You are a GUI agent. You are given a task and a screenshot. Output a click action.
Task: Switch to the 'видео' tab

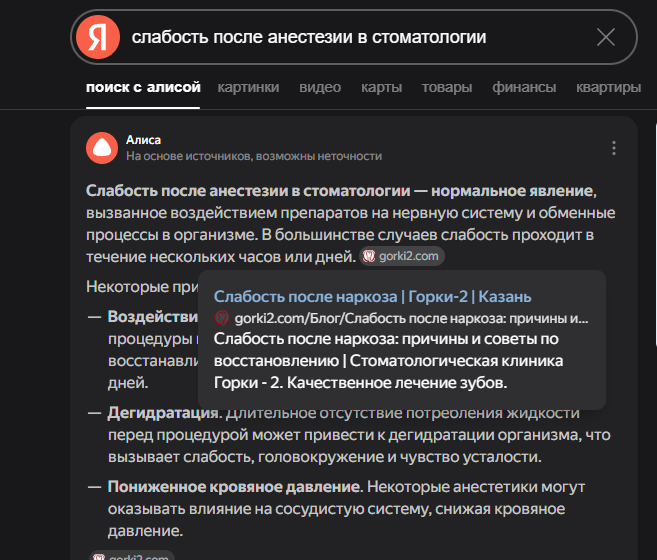pyautogui.click(x=320, y=87)
